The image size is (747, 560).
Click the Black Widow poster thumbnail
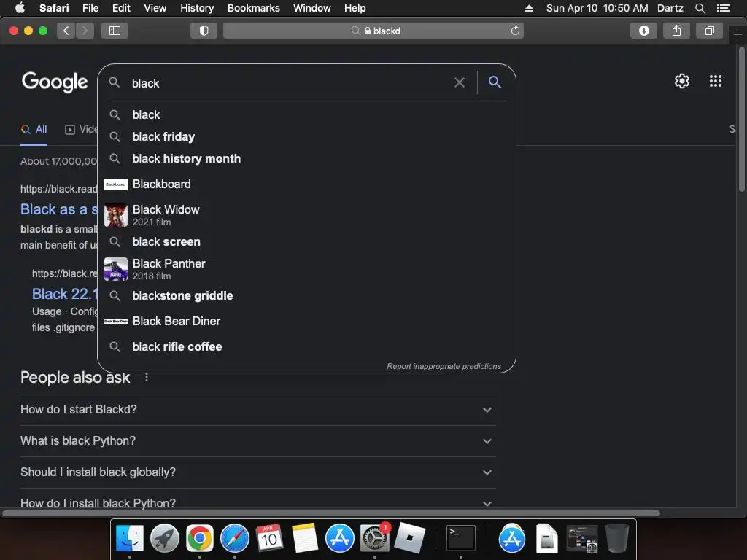click(x=116, y=215)
